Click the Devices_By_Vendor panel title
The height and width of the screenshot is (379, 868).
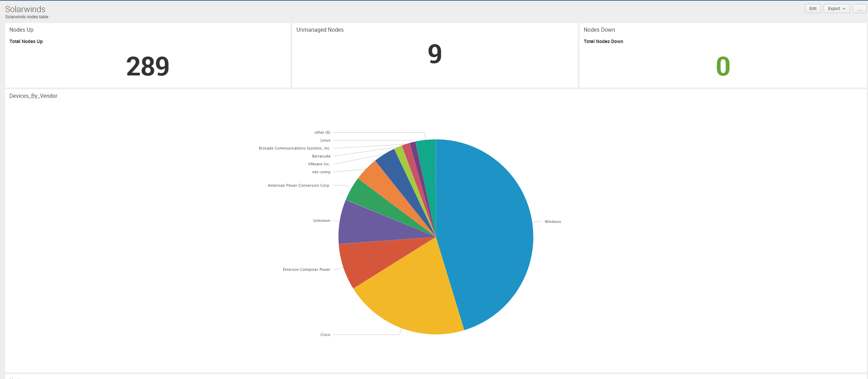pos(33,96)
